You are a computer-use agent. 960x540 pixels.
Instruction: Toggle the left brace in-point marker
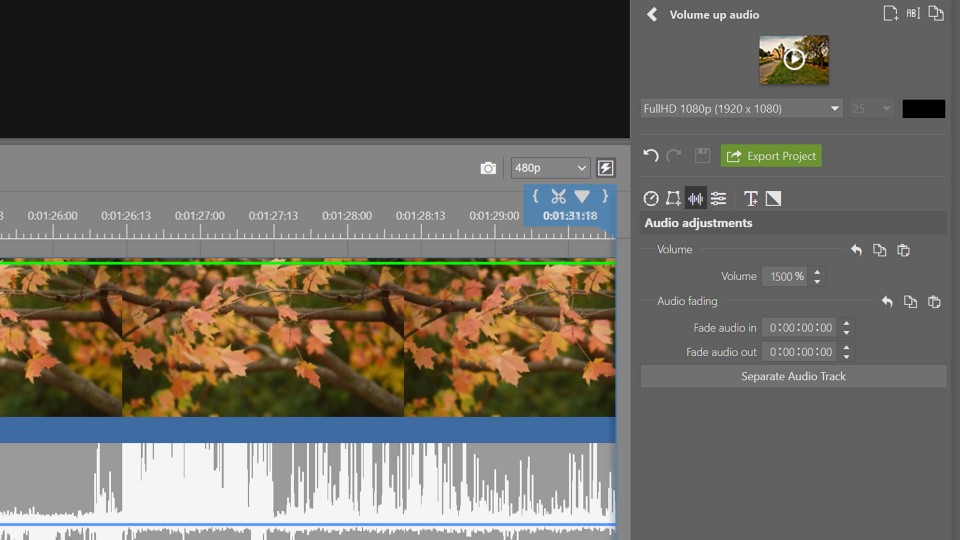[x=535, y=197]
